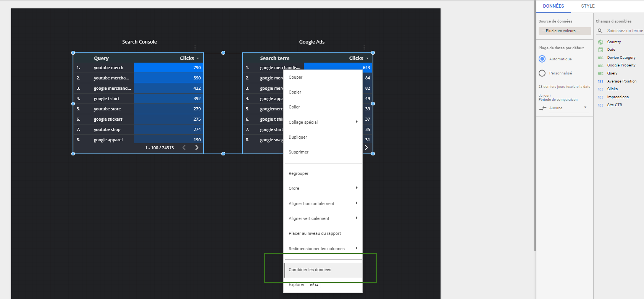Screen dimensions: 644x299
Task: Click the Google Ads title text
Action: 312,42
